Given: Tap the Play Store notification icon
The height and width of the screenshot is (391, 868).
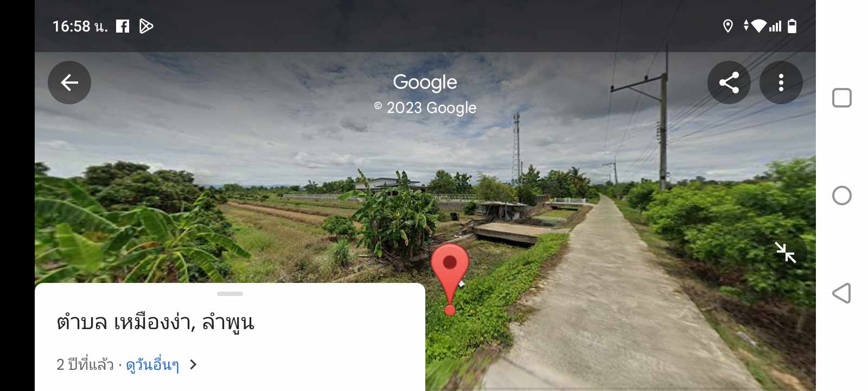Looking at the screenshot, I should coord(146,26).
